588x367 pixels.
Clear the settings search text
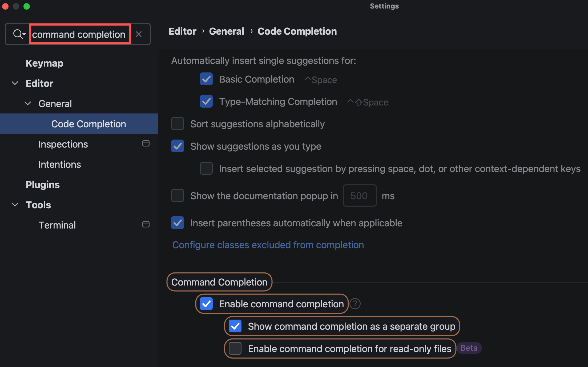click(139, 34)
